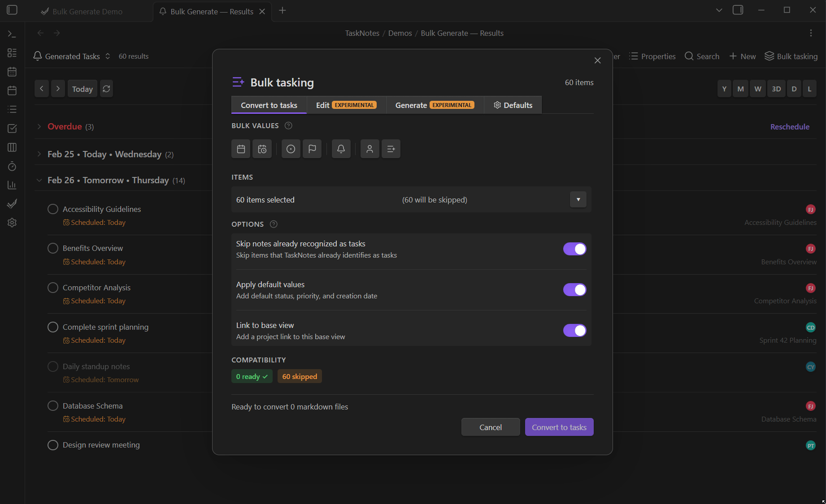Expand the Overdue task group
The height and width of the screenshot is (504, 826).
pos(39,127)
